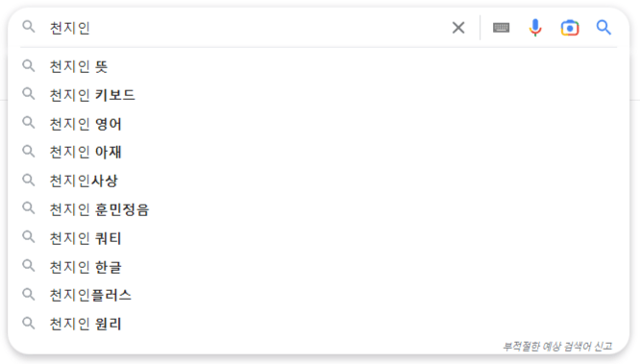Click the magnifier icon left of search field
This screenshot has width=640, height=364.
pyautogui.click(x=29, y=27)
